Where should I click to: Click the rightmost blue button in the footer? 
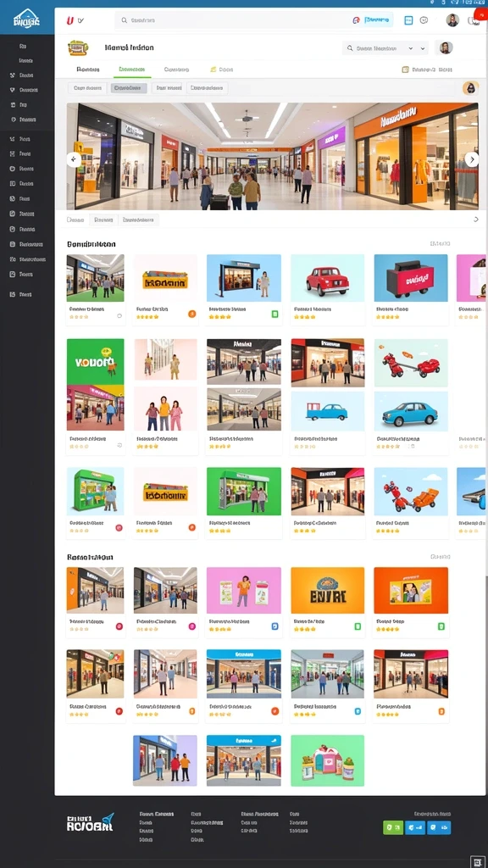[440, 827]
